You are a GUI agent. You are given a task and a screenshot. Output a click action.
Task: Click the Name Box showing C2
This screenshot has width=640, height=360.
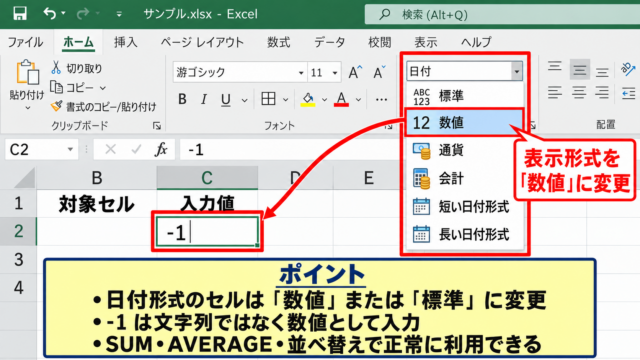(41, 149)
